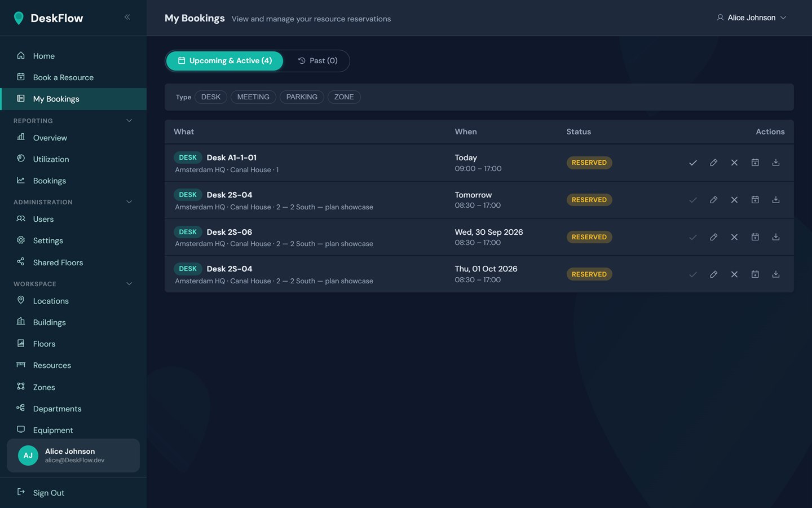Edit the Tomorrow Desk 2S-04 booking
812x508 pixels.
[x=713, y=200]
